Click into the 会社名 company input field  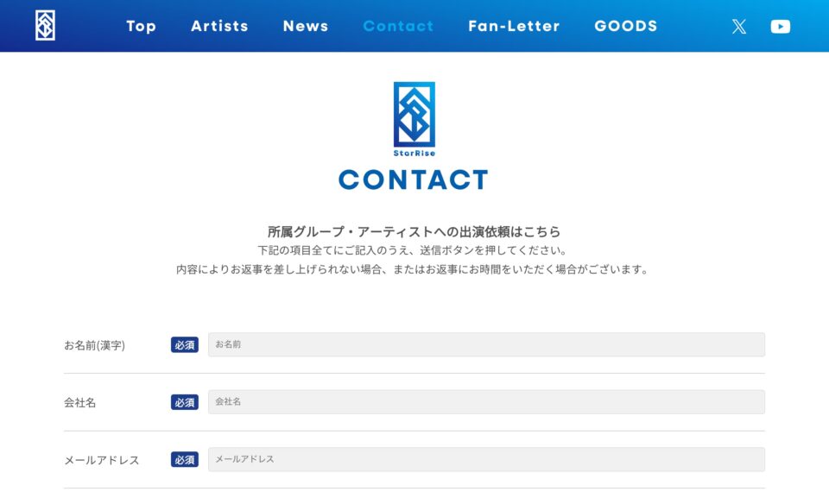click(x=486, y=402)
